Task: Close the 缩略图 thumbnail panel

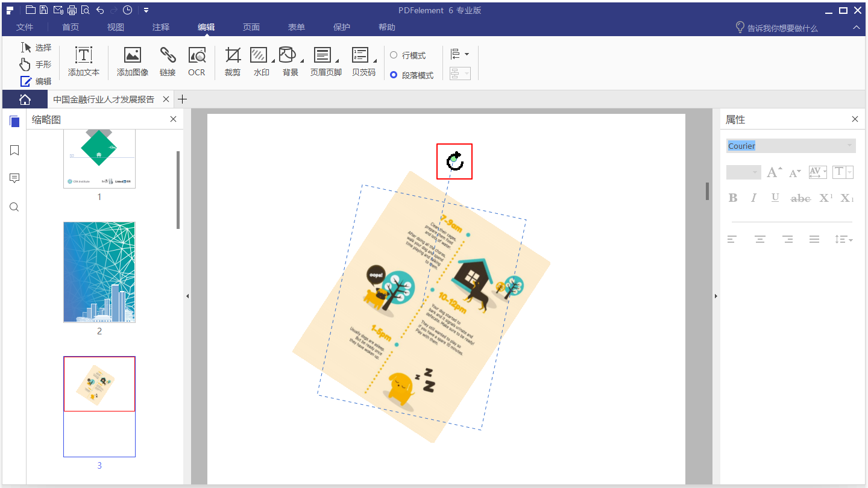Action: pos(174,119)
